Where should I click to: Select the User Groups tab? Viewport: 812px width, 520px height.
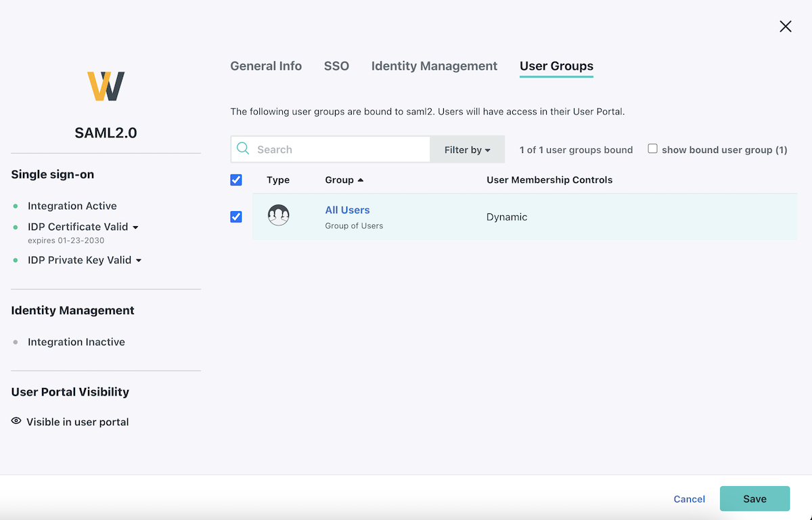[x=556, y=66]
